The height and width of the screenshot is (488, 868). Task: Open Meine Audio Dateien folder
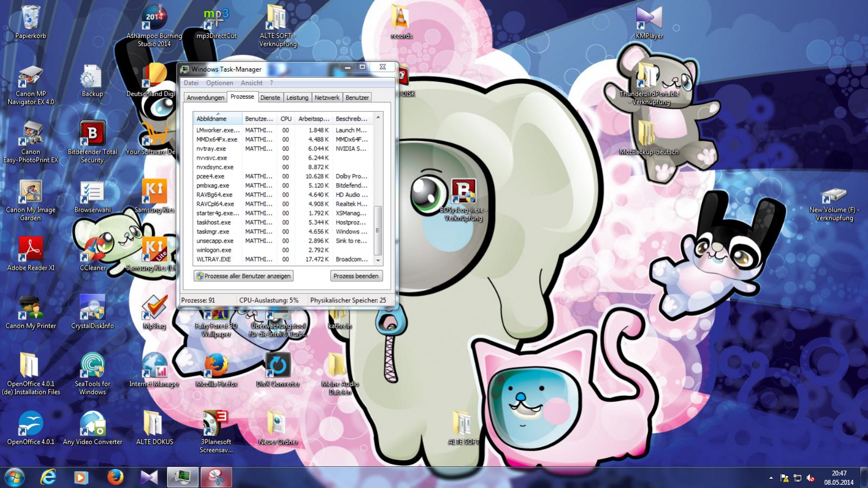pyautogui.click(x=340, y=373)
